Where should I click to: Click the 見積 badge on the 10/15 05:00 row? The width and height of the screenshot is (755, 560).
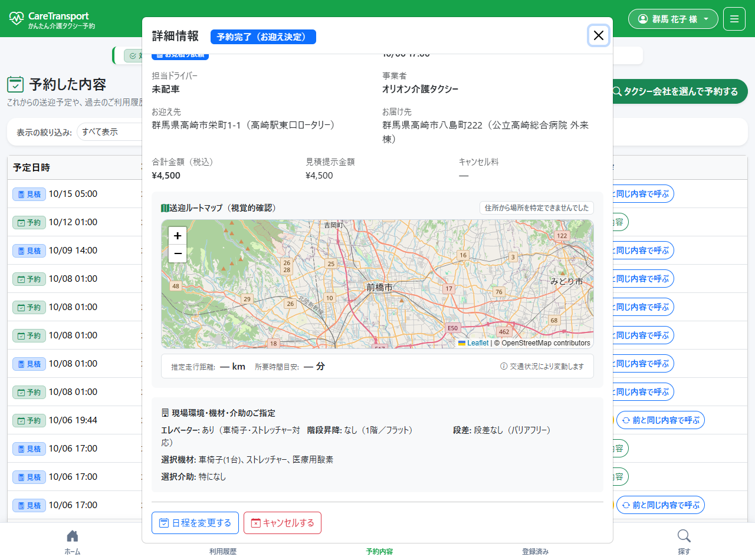tap(29, 194)
